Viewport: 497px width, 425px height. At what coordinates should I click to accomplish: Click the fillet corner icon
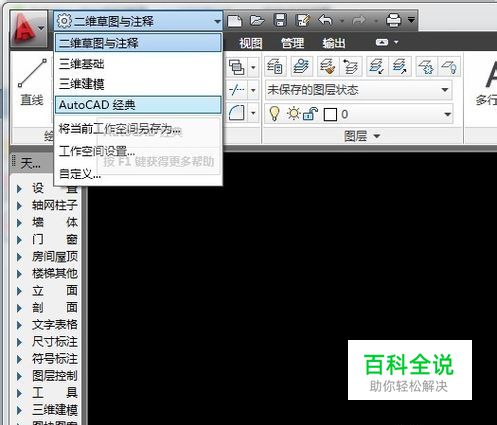[x=237, y=113]
